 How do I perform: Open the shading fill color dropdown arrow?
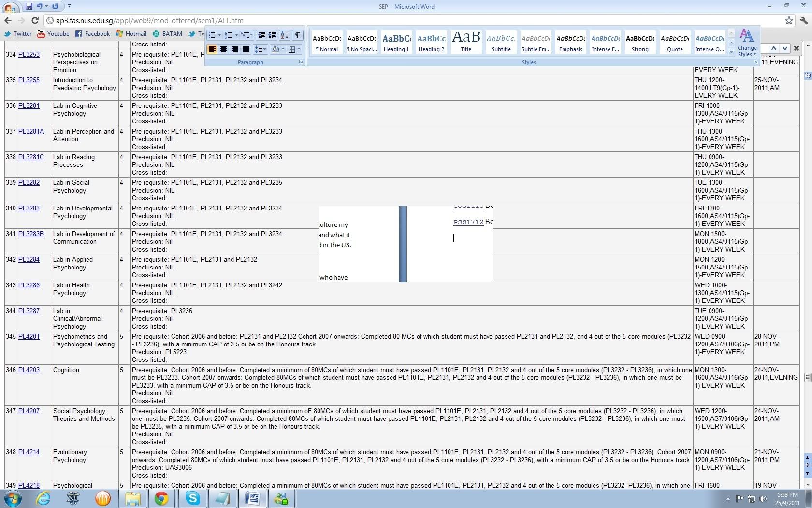[283, 49]
